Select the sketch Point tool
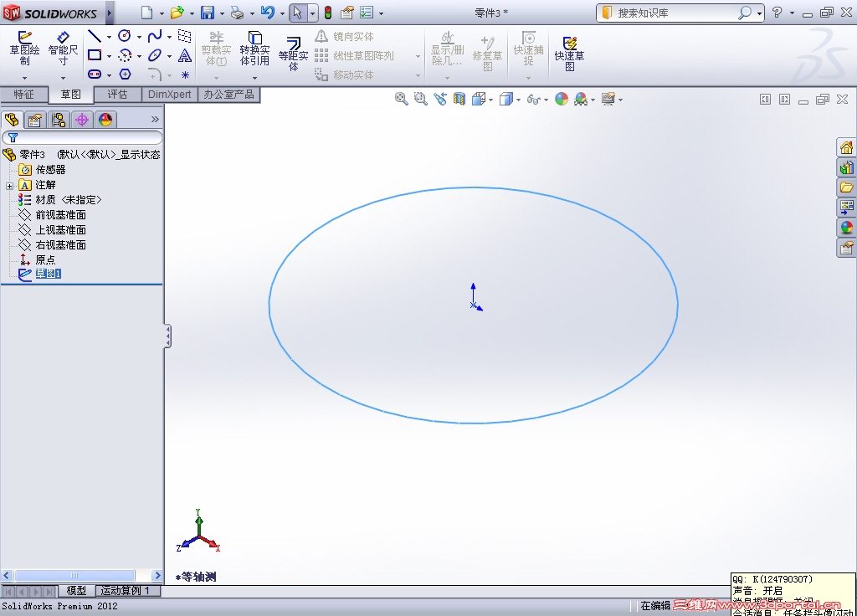Viewport: 857px width, 616px height. (185, 74)
